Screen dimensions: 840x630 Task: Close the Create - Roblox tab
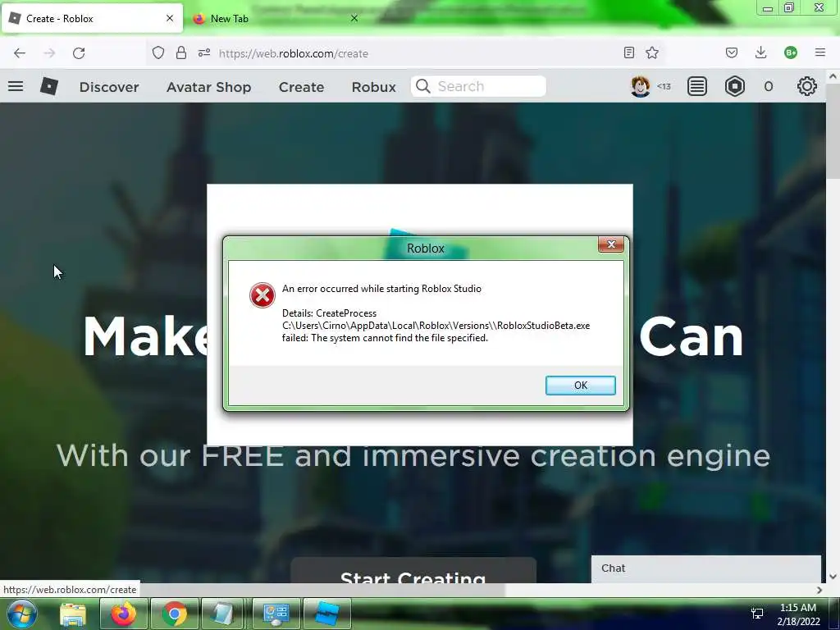[x=170, y=18]
